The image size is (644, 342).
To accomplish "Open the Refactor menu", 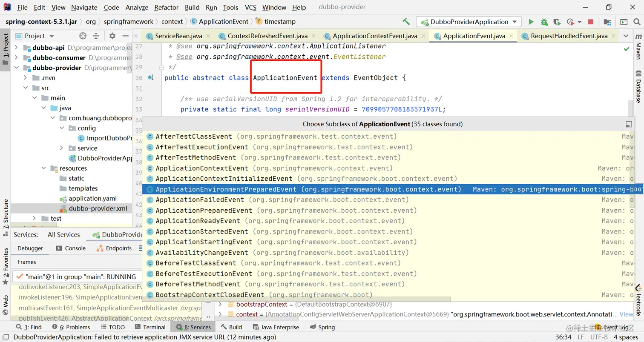I will [x=167, y=7].
